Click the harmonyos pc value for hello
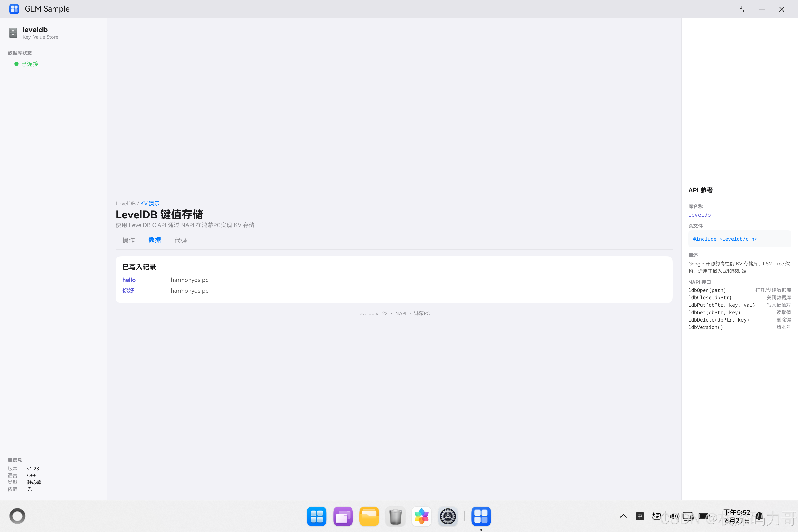 coord(189,280)
